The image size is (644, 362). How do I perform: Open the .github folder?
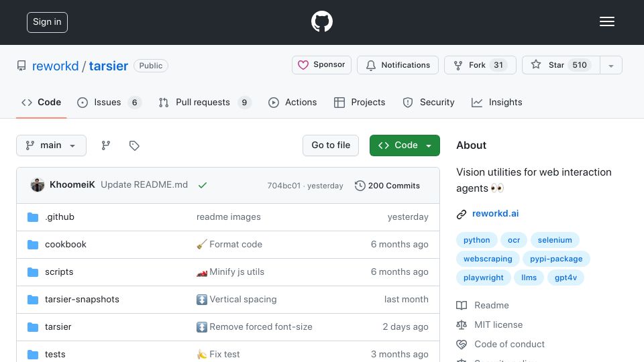tap(60, 217)
